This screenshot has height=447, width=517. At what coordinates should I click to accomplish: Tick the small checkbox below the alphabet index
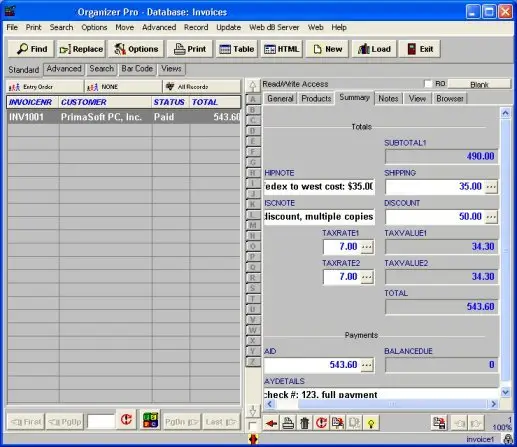253,426
